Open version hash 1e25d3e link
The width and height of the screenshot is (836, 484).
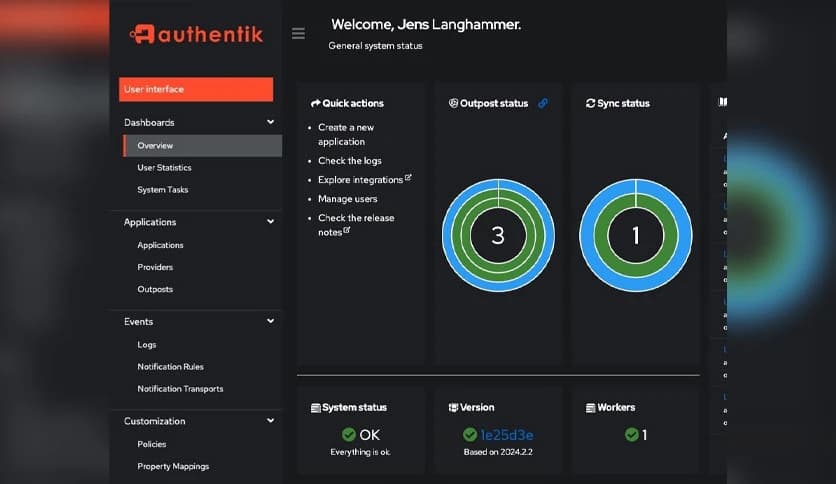pos(507,435)
